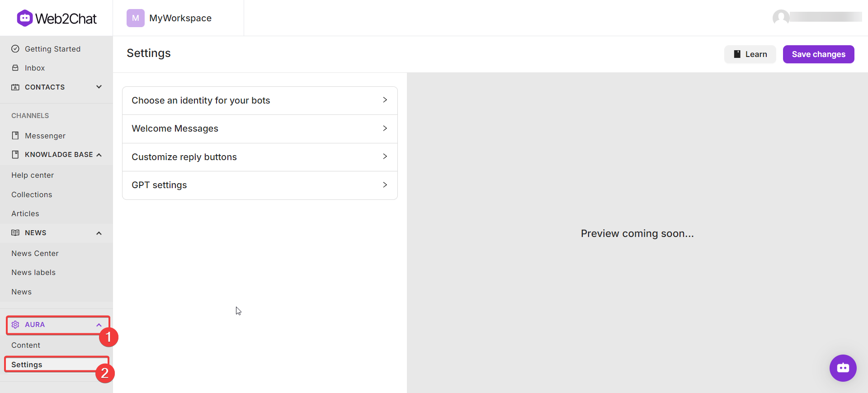Open Help center

[33, 175]
